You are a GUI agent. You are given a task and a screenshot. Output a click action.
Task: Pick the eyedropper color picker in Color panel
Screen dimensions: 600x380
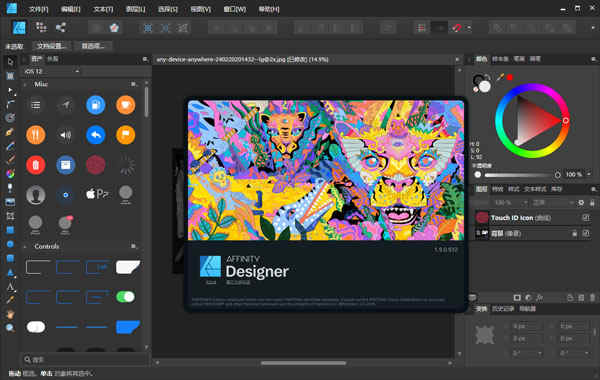(x=500, y=78)
